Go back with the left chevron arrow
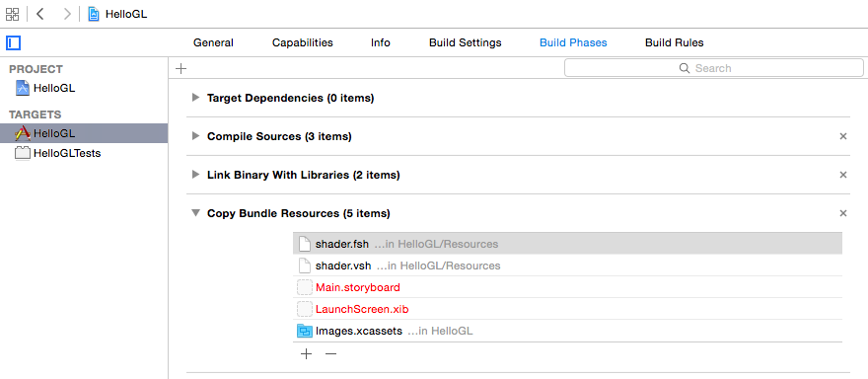Viewport: 868px width, 379px height. (39, 14)
